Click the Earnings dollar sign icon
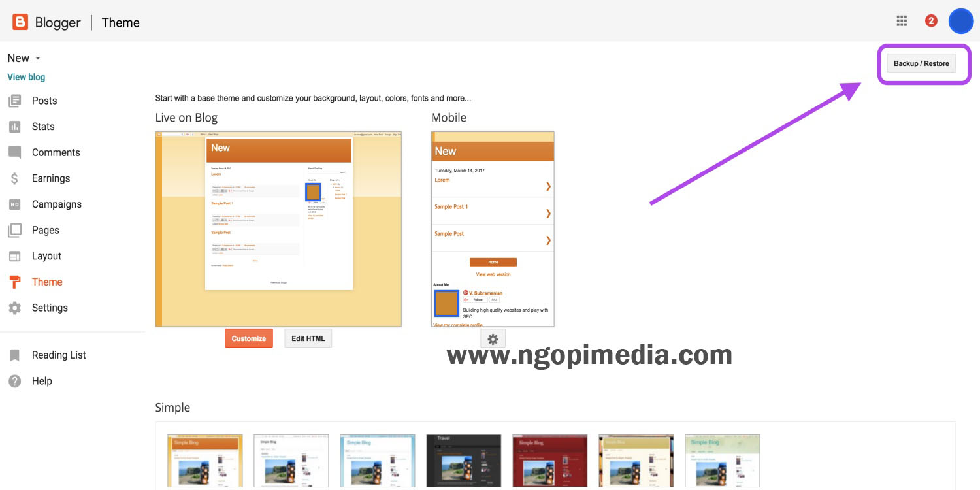This screenshot has width=980, height=490. point(14,178)
